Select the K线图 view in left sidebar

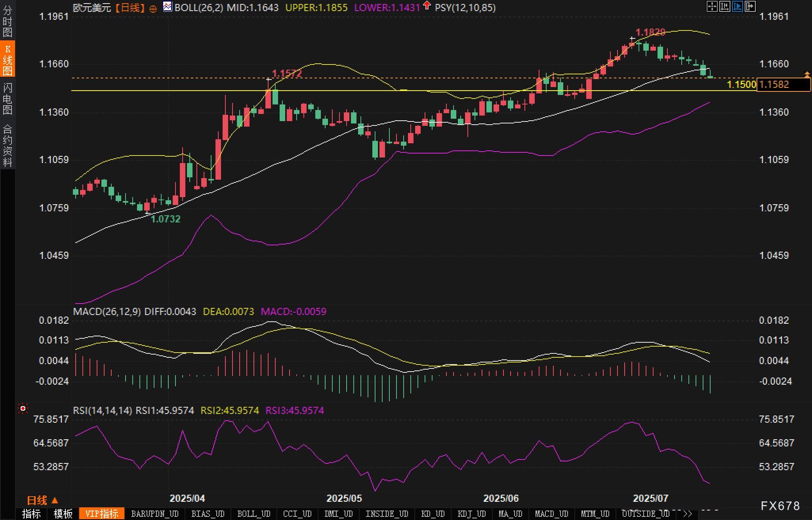pos(8,59)
